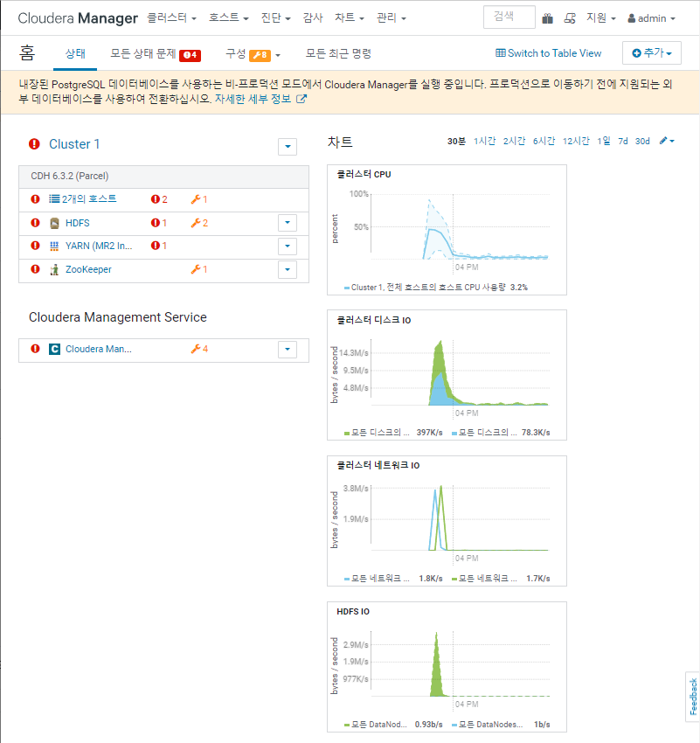
Task: Open the YARN (MR2 In... service link
Action: (x=99, y=246)
